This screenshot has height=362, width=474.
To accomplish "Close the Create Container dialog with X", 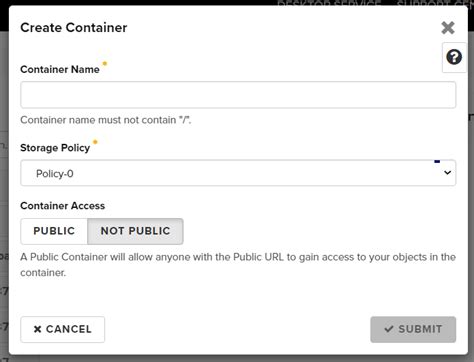I will tap(448, 28).
